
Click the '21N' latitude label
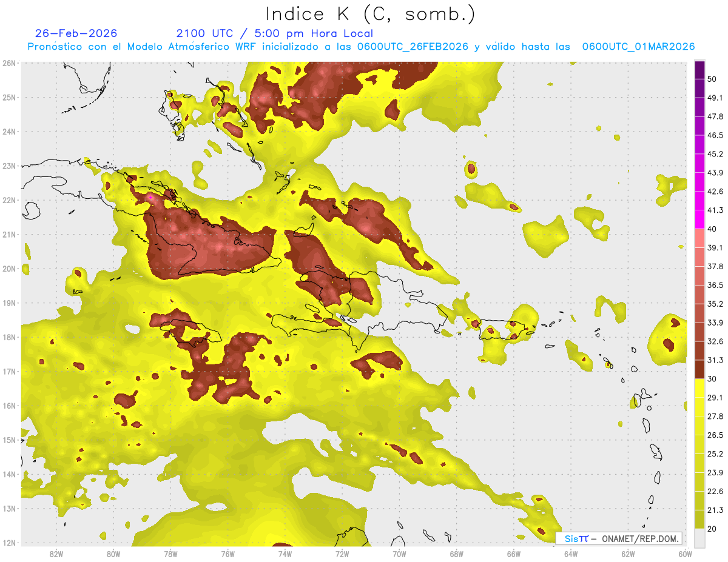(9, 234)
